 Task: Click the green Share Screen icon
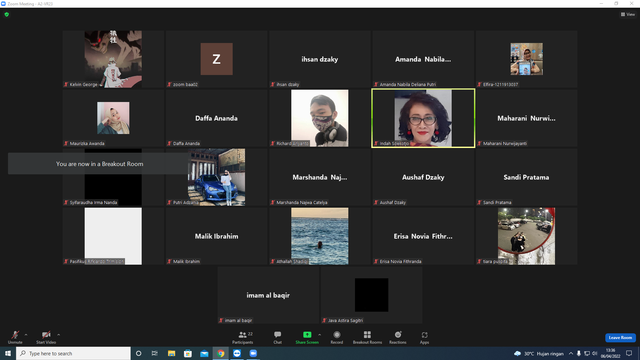pos(307,335)
